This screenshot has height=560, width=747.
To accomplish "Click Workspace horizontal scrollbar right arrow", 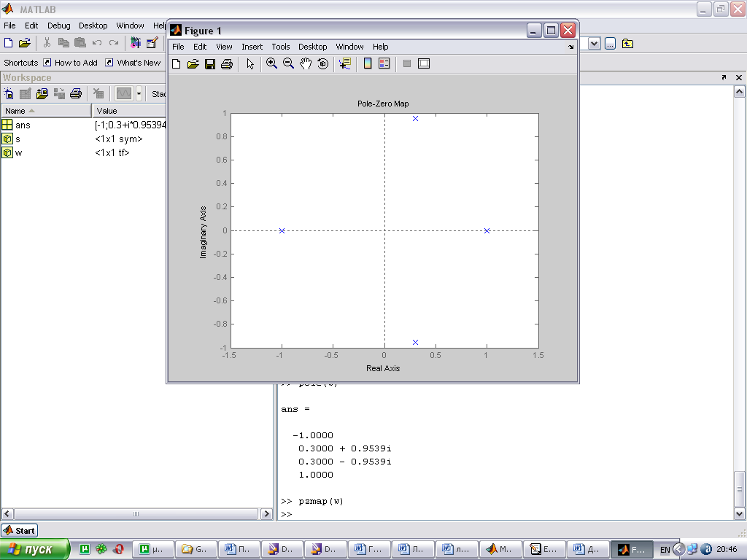I will click(266, 514).
